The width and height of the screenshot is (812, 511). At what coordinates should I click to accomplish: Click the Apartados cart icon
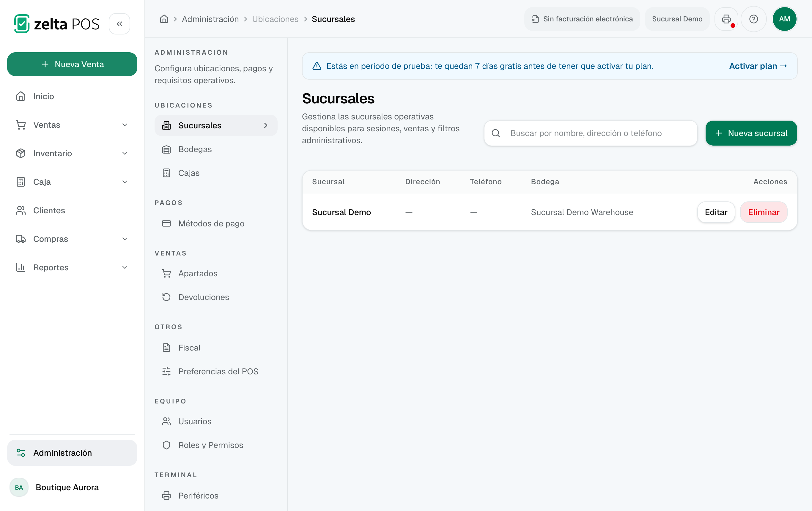click(166, 273)
